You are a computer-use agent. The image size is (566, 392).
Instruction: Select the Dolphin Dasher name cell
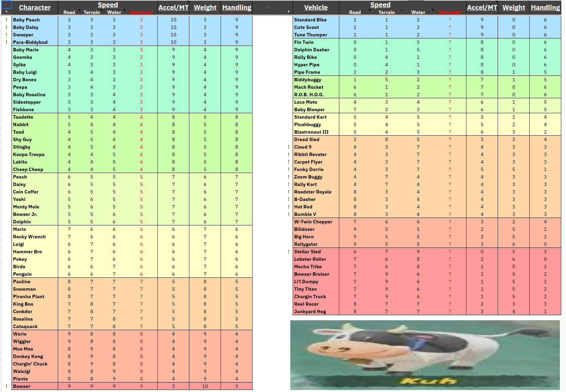click(x=316, y=50)
